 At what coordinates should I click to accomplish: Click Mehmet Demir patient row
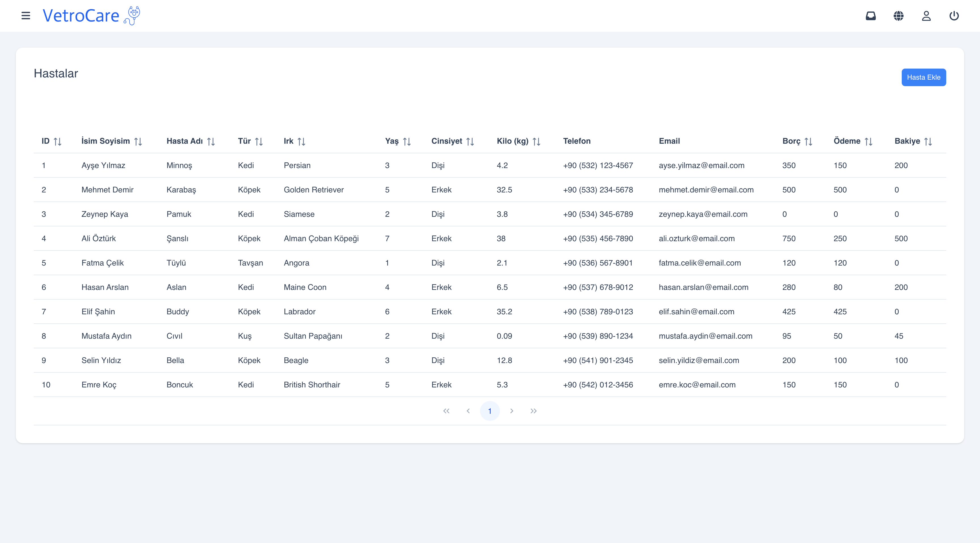tap(107, 190)
